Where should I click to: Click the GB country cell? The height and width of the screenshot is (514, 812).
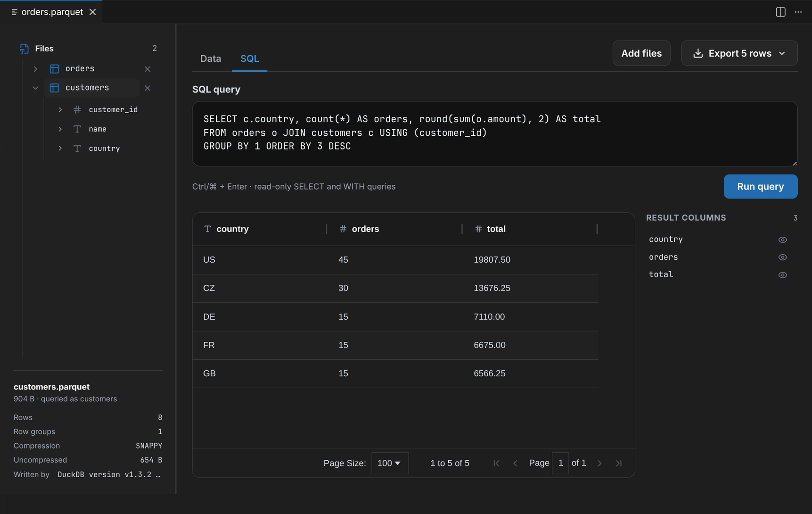[x=260, y=373]
